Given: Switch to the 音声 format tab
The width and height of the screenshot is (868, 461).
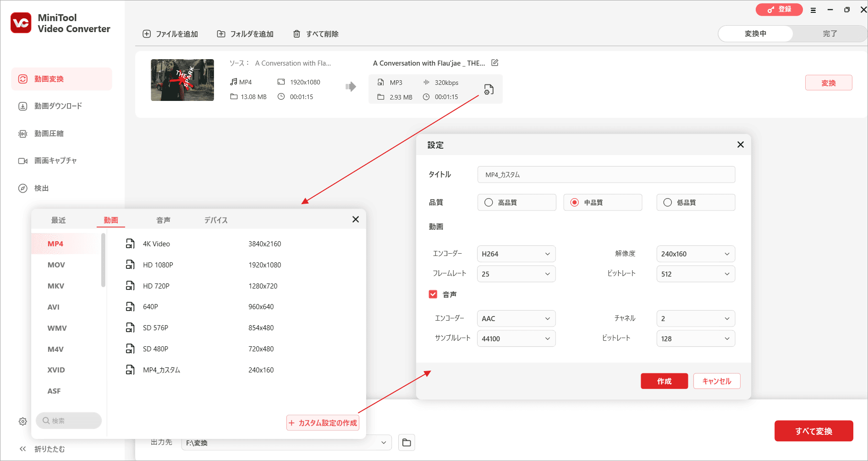Looking at the screenshot, I should (x=163, y=220).
